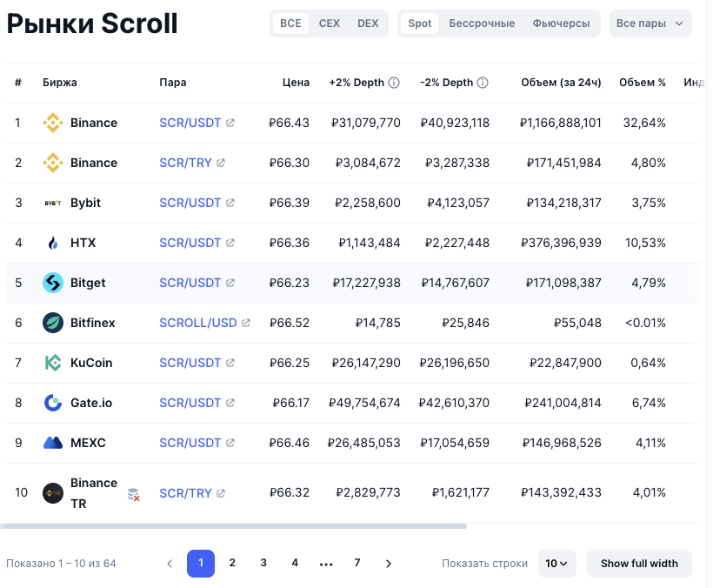Click the Gate.io price ₽66.17
Image resolution: width=713 pixels, height=588 pixels.
point(291,403)
